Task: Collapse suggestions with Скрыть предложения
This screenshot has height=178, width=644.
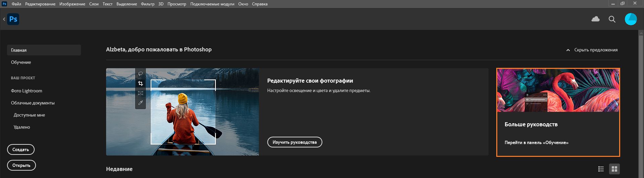Action: 592,50
